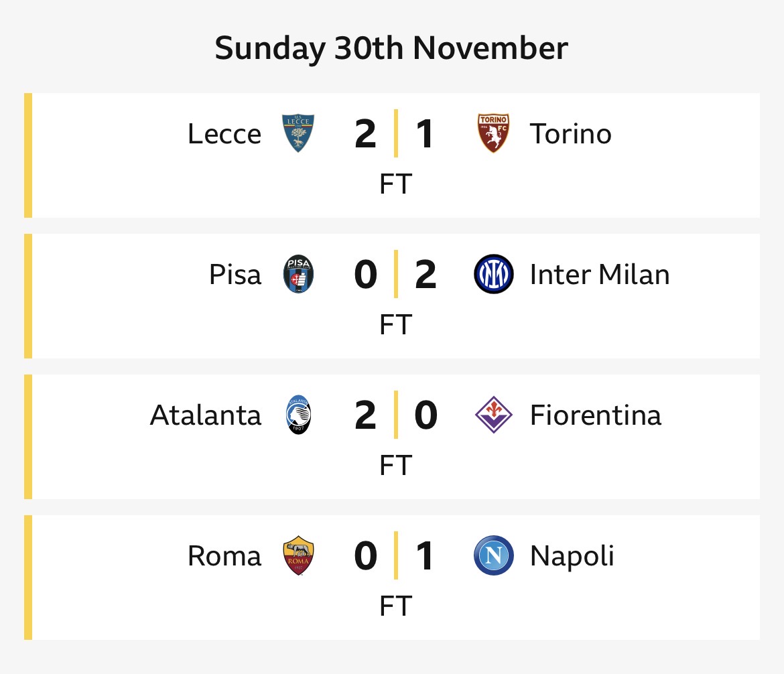Screen dimensions: 784x674
Task: Click the Torino club crest
Action: tap(493, 133)
